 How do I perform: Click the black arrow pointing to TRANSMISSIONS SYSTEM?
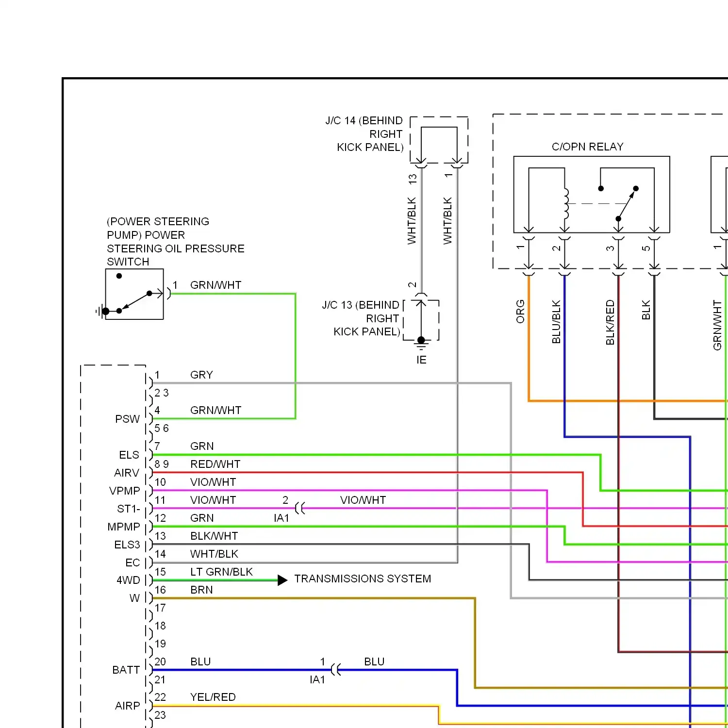pos(282,580)
